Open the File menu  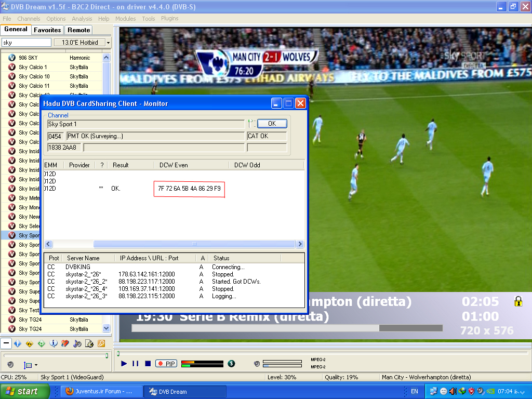point(7,19)
